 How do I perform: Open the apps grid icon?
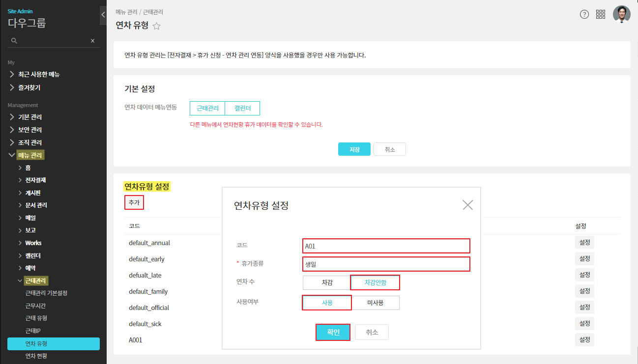(x=600, y=14)
